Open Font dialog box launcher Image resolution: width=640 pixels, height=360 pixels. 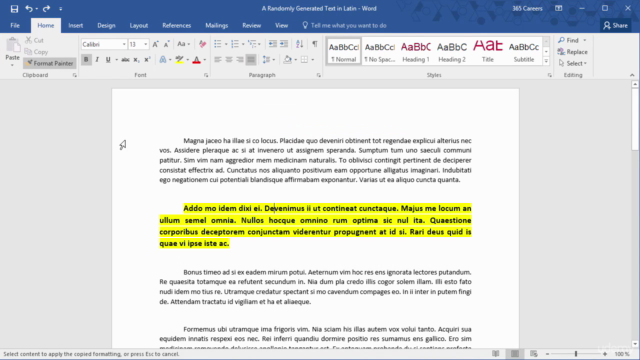pos(206,75)
